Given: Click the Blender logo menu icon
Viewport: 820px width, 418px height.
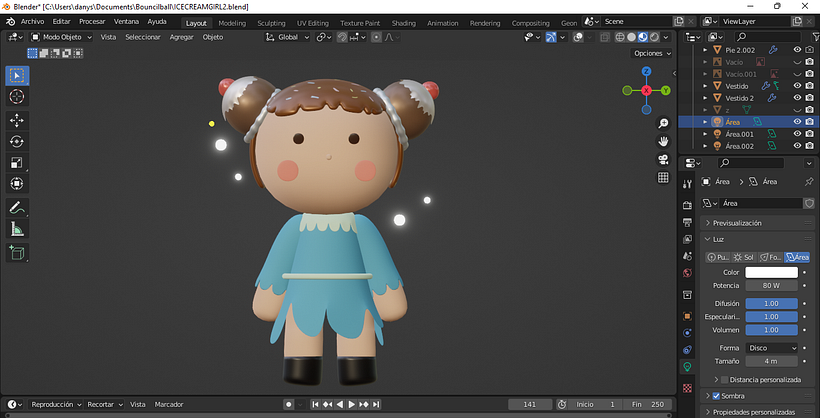Looking at the screenshot, I should coord(10,22).
